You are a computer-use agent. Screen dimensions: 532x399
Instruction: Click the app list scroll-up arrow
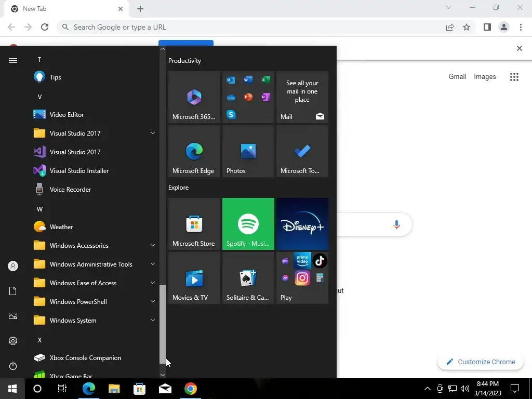[x=163, y=49]
